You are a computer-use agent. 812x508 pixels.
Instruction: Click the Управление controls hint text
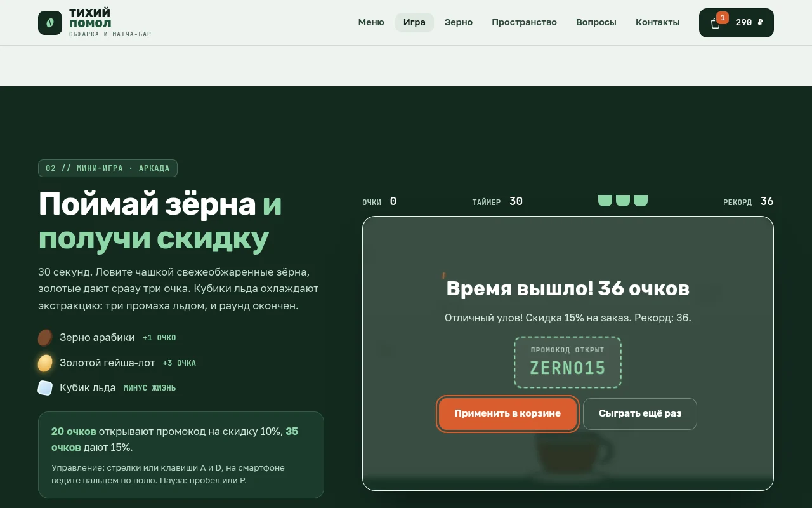[168, 474]
